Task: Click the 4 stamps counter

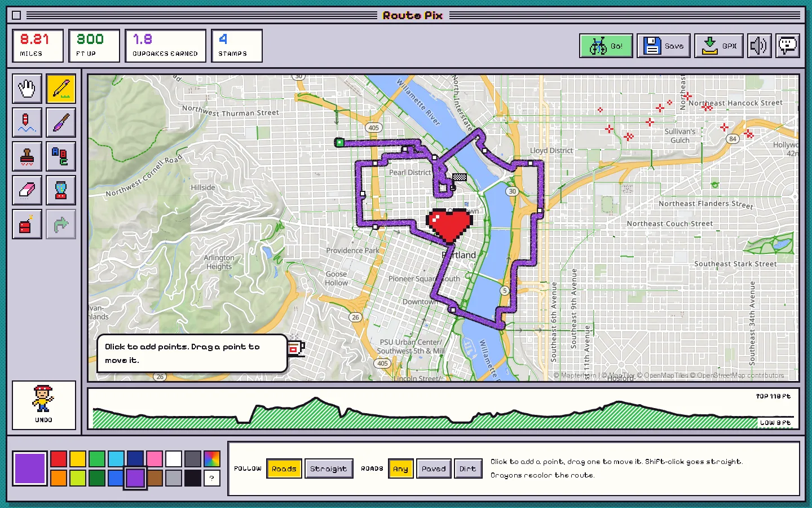Action: click(x=237, y=46)
